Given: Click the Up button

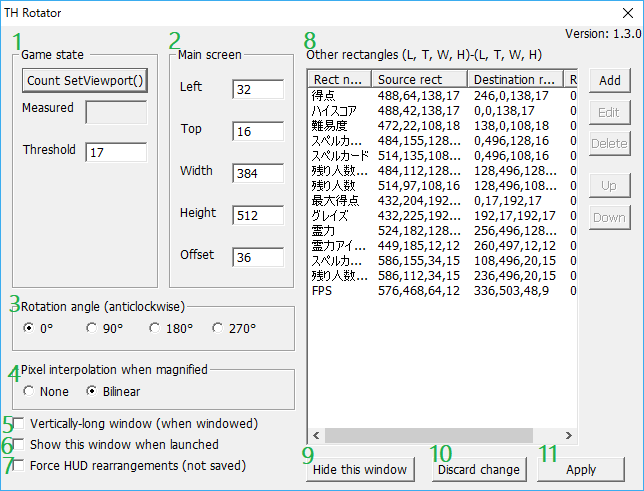Looking at the screenshot, I should [x=610, y=186].
